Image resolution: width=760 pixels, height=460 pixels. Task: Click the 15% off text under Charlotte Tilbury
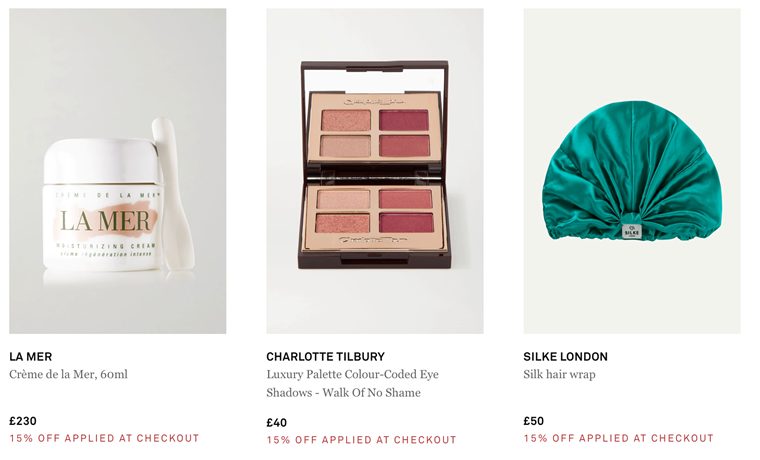pos(361,440)
